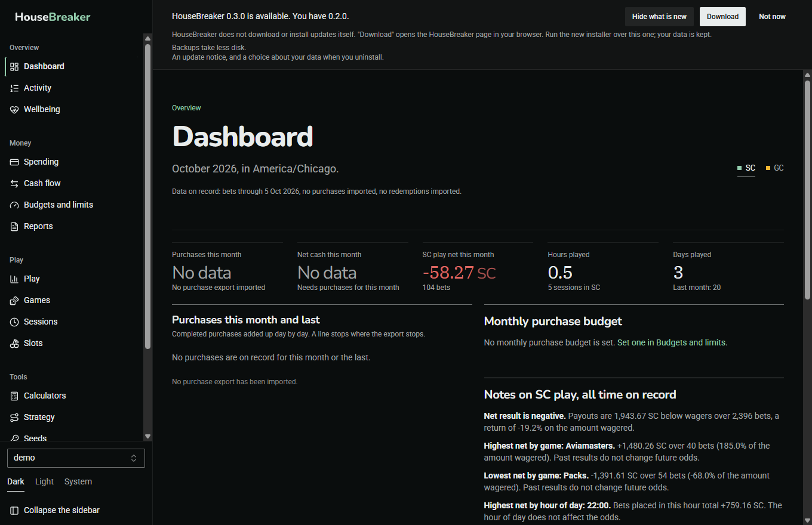The image size is (812, 525).
Task: Click the Strategy icon in Tools
Action: coord(14,417)
